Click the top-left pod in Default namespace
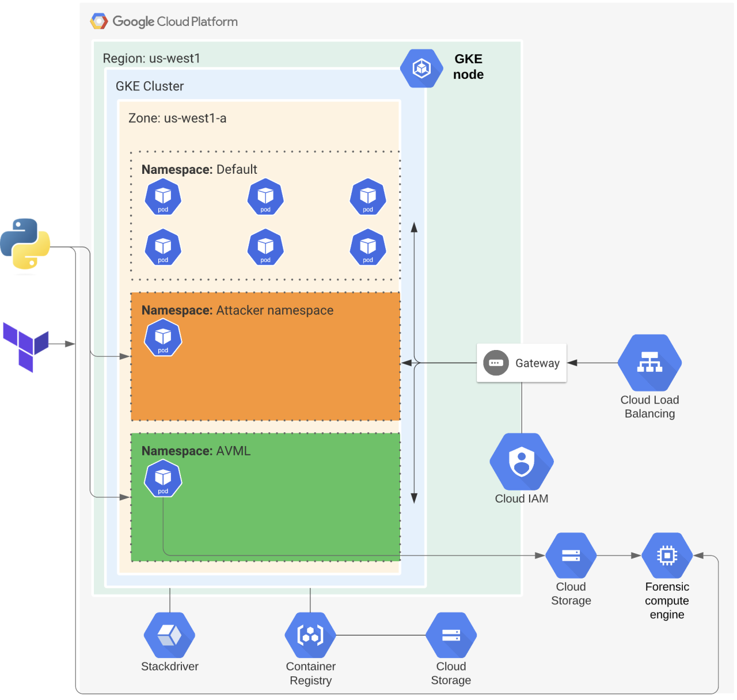Screen dimensions: 737x700 163,196
